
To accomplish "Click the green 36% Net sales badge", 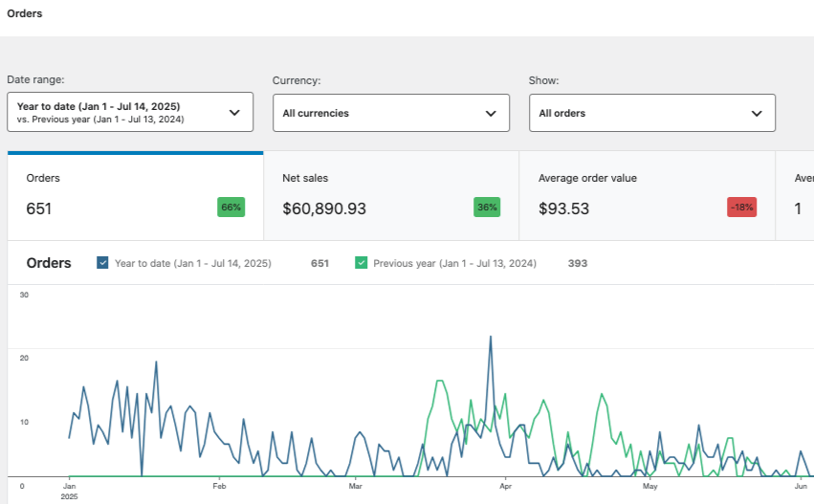I will (487, 208).
